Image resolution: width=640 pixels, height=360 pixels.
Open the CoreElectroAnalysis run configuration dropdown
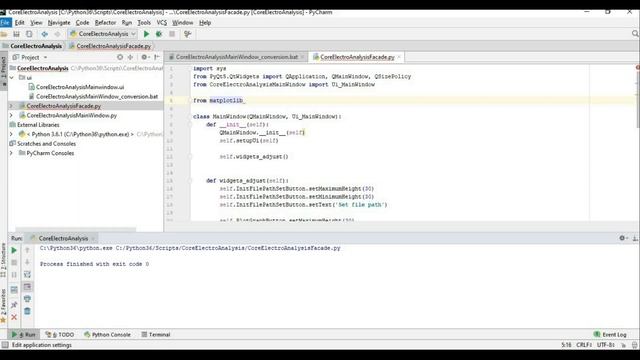(x=103, y=34)
